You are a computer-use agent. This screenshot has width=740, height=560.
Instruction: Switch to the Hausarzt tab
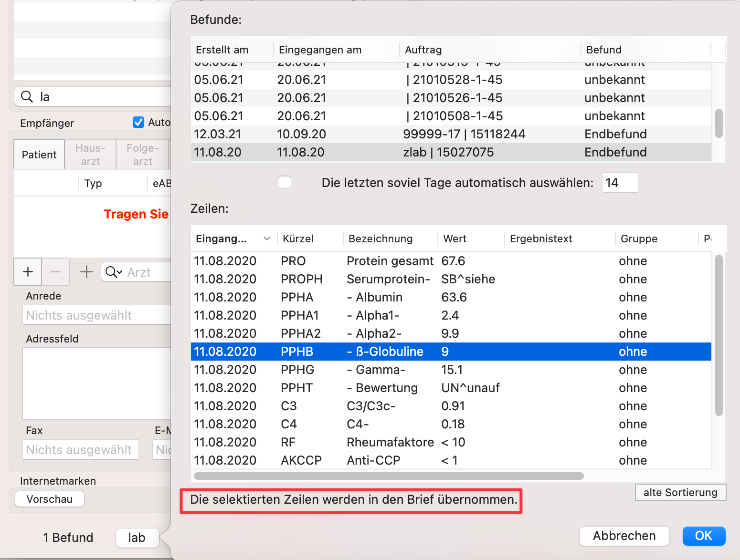click(90, 155)
